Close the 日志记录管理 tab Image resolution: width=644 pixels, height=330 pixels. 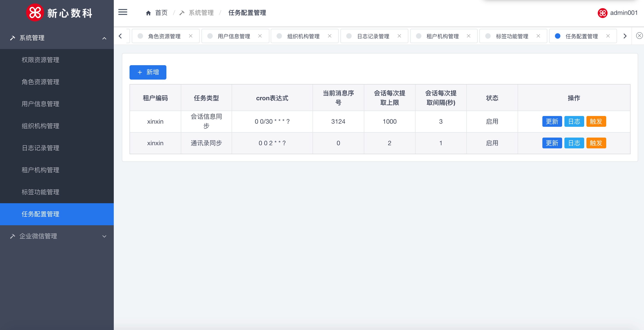pos(399,36)
